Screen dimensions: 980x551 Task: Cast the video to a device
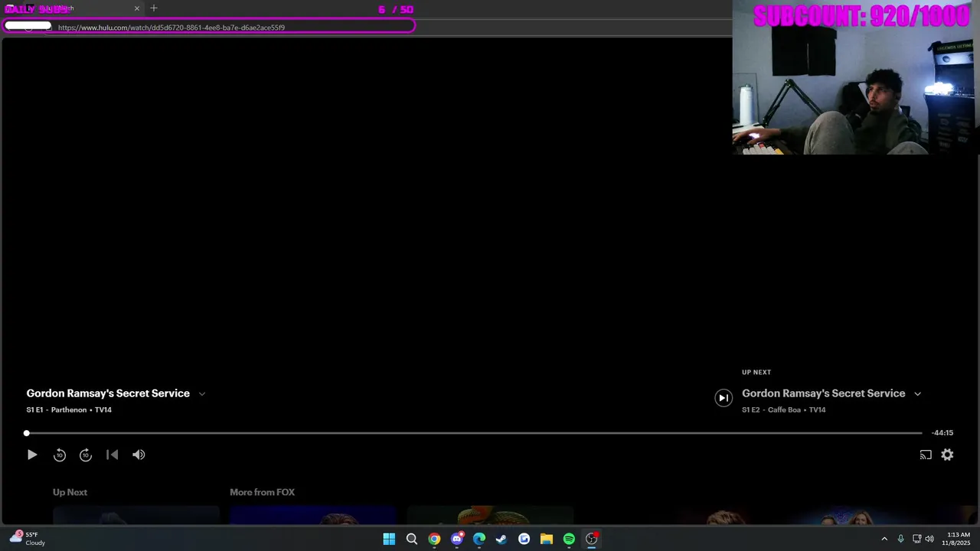click(x=926, y=455)
